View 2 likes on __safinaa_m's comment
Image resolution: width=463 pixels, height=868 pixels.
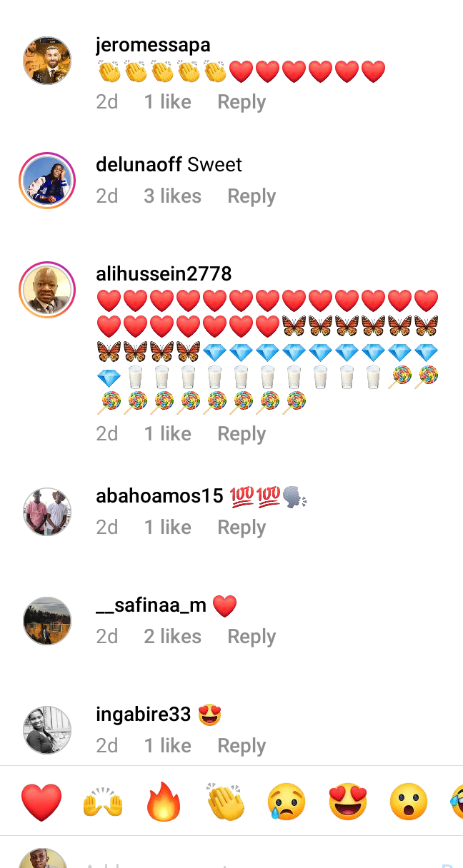click(x=172, y=637)
